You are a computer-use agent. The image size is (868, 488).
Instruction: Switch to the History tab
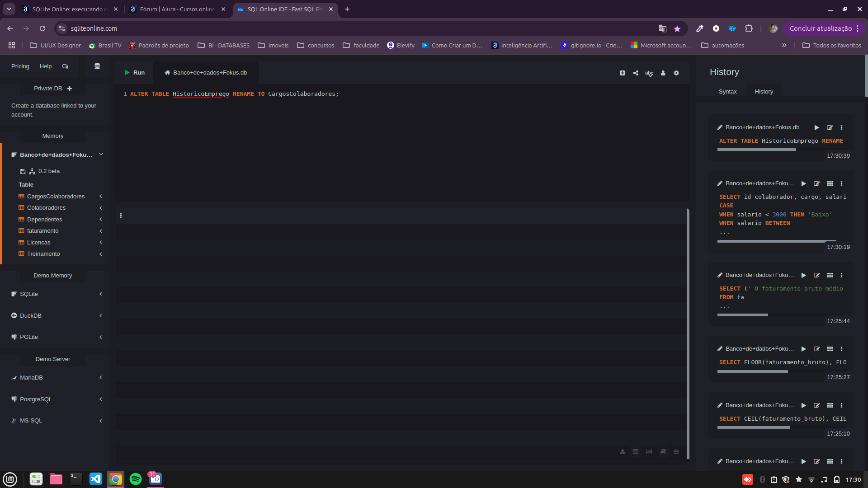[x=764, y=92]
